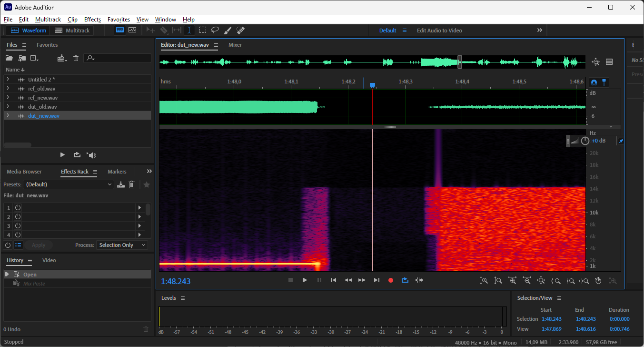Toggle power for effects rack slot 1
The height and width of the screenshot is (347, 644).
(18, 208)
